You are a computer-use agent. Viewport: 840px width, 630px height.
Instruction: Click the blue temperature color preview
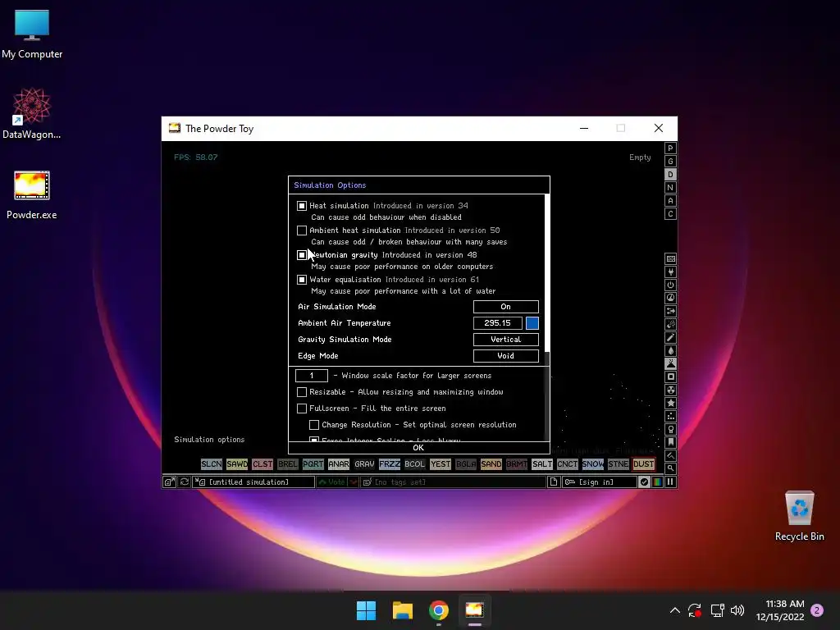(x=532, y=323)
